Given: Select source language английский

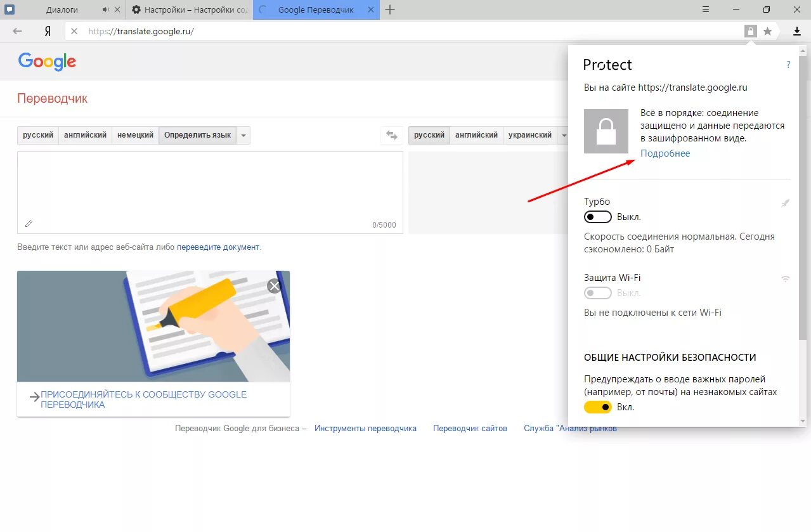Looking at the screenshot, I should pos(85,135).
